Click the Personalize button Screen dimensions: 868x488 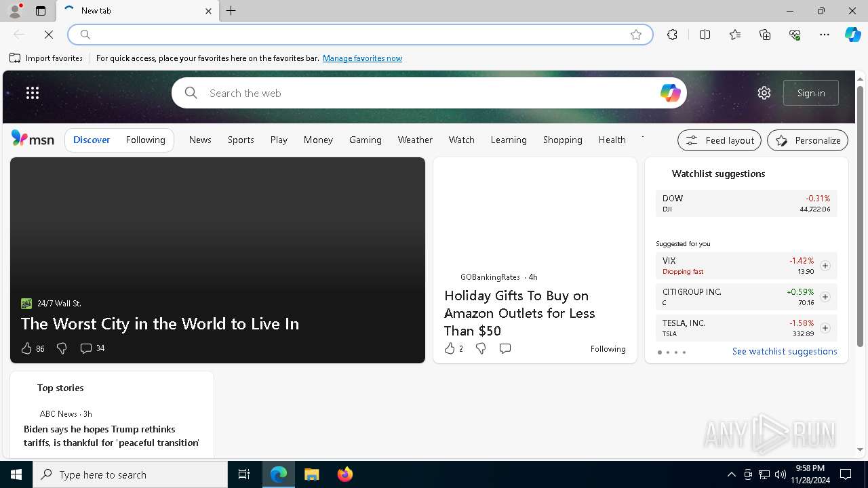pos(808,140)
